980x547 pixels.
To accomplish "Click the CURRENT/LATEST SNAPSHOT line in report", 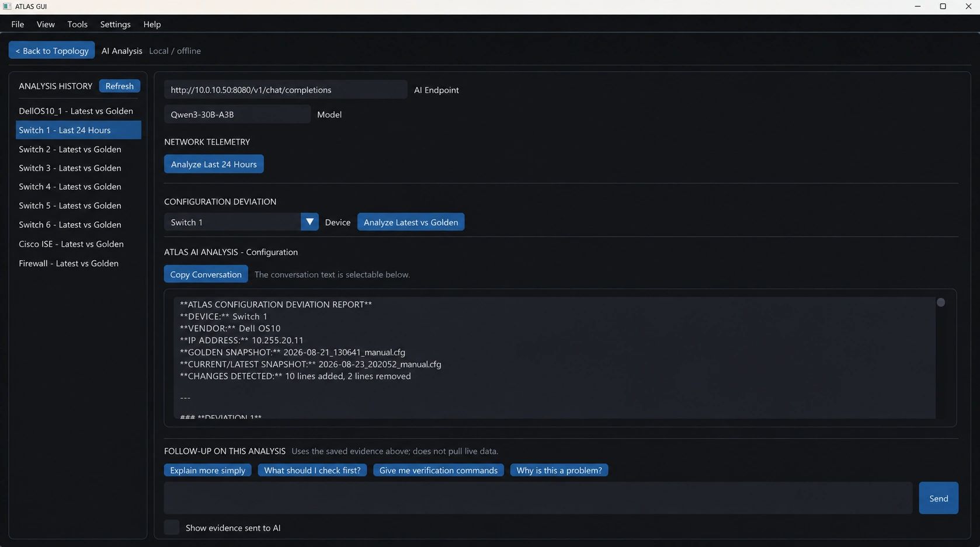I will (x=311, y=364).
